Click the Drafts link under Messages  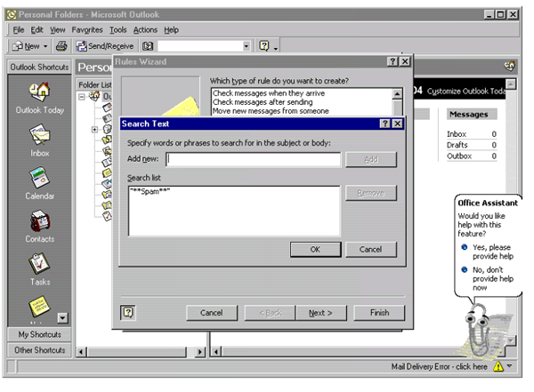pos(457,145)
